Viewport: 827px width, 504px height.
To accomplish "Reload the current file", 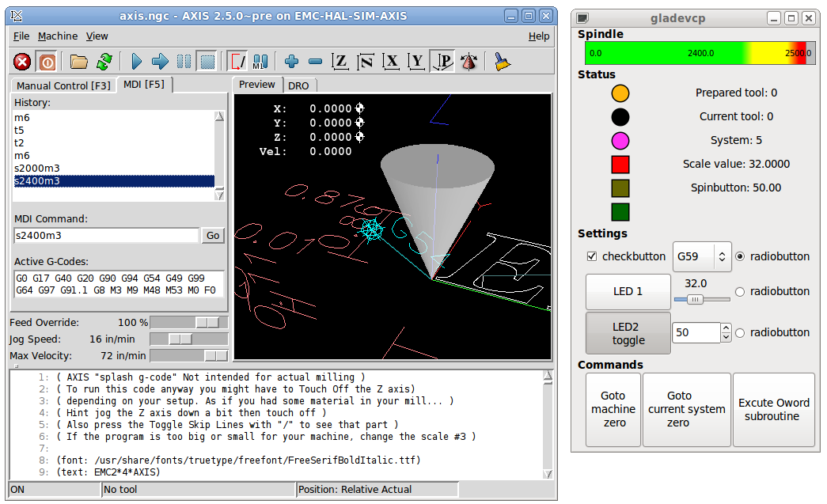I will (104, 62).
